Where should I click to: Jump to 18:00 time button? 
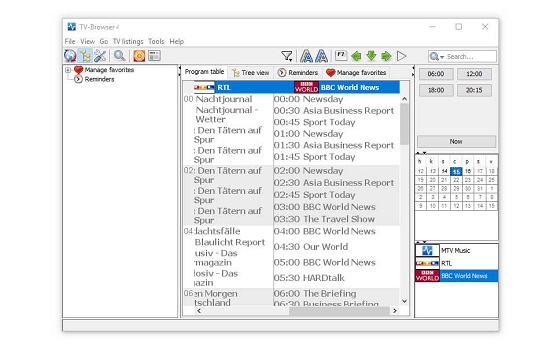point(436,90)
